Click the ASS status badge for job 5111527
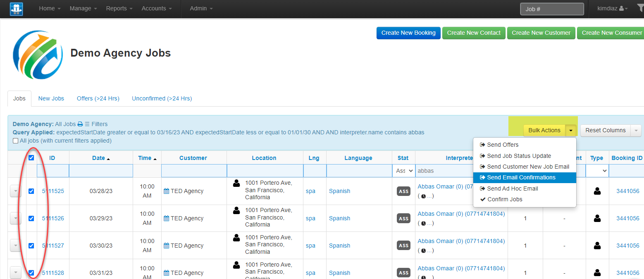This screenshot has width=644, height=279. (403, 246)
